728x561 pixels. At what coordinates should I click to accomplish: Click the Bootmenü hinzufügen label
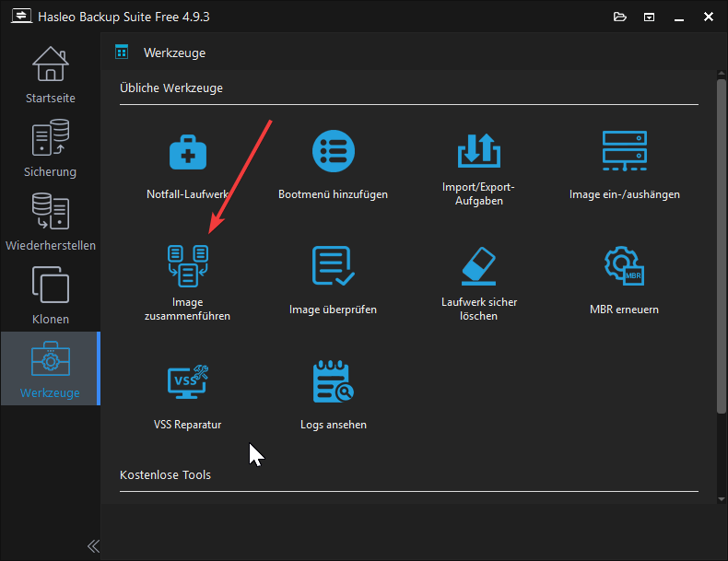333,194
